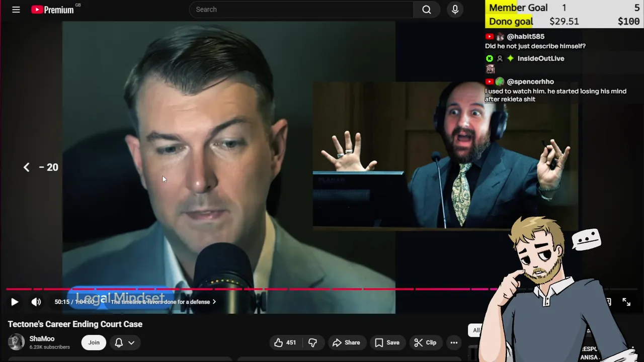Screen dimensions: 644x362
Task: Click the Member Goal overlay label
Action: pyautogui.click(x=518, y=8)
